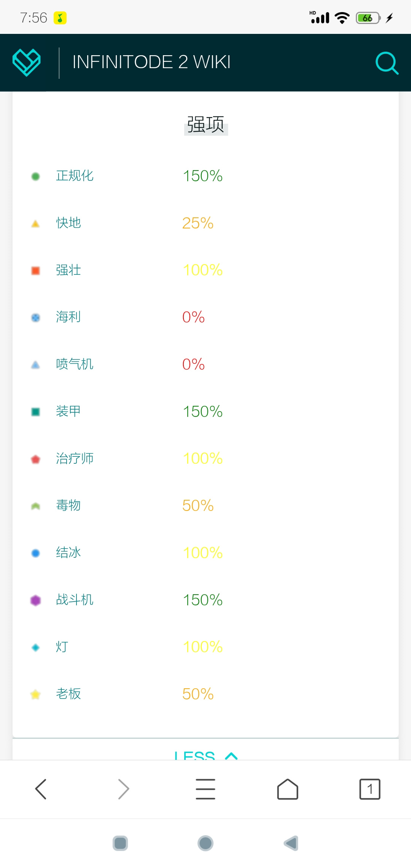Viewport: 411px width, 868px height.
Task: Open the 毒物 enemy link
Action: pos(68,505)
